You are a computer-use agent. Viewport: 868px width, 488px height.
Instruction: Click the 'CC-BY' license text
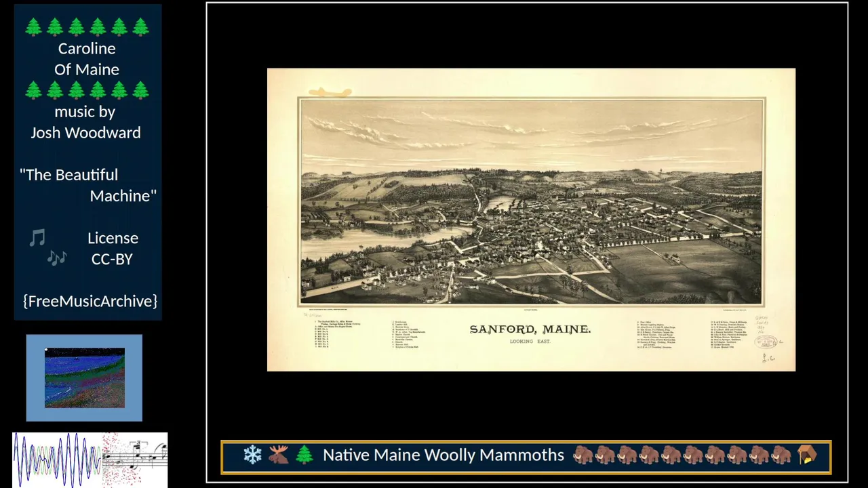112,259
